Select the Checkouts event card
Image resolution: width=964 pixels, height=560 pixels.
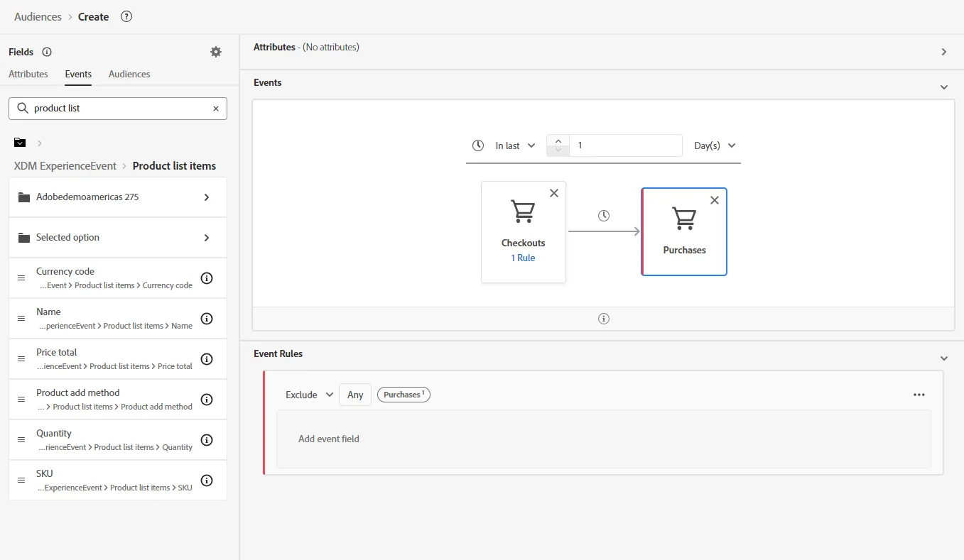(524, 232)
